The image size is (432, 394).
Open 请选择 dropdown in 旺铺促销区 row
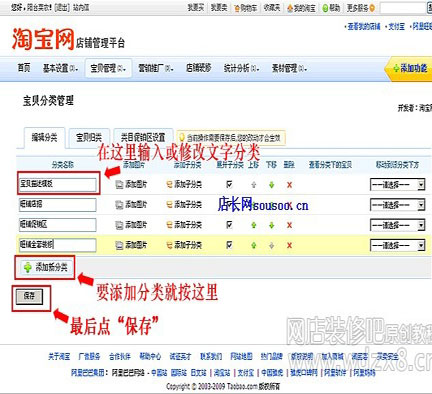[x=398, y=225]
